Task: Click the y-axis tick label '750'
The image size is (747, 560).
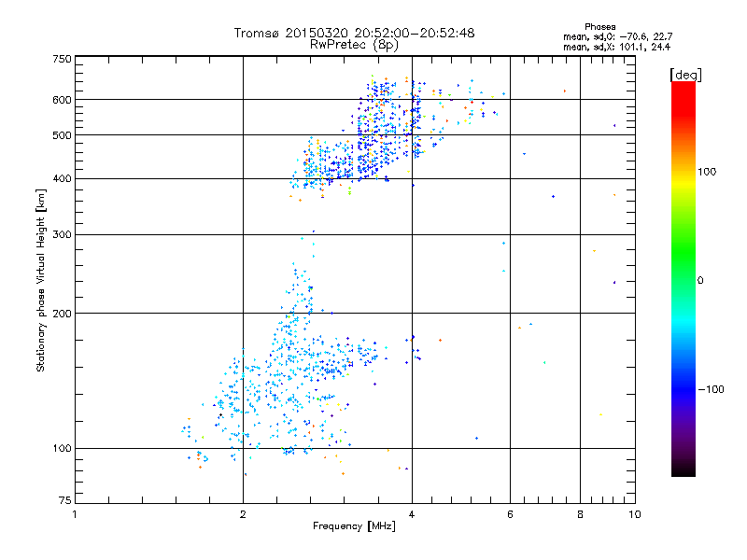Action: (x=63, y=59)
